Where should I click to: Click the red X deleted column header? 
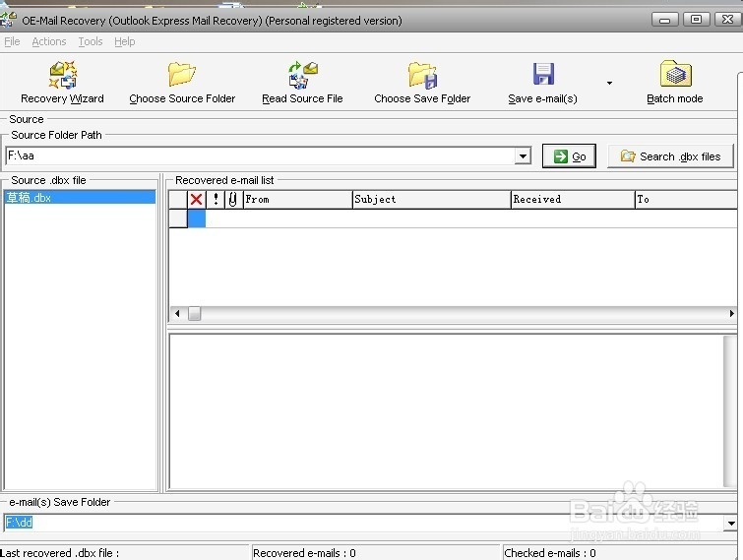pyautogui.click(x=196, y=200)
